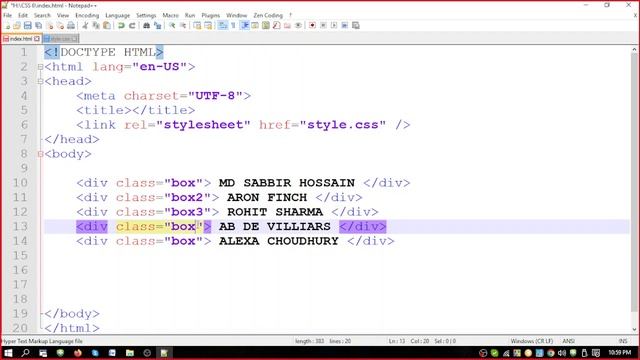Save the file using the Save icon

(x=28, y=25)
